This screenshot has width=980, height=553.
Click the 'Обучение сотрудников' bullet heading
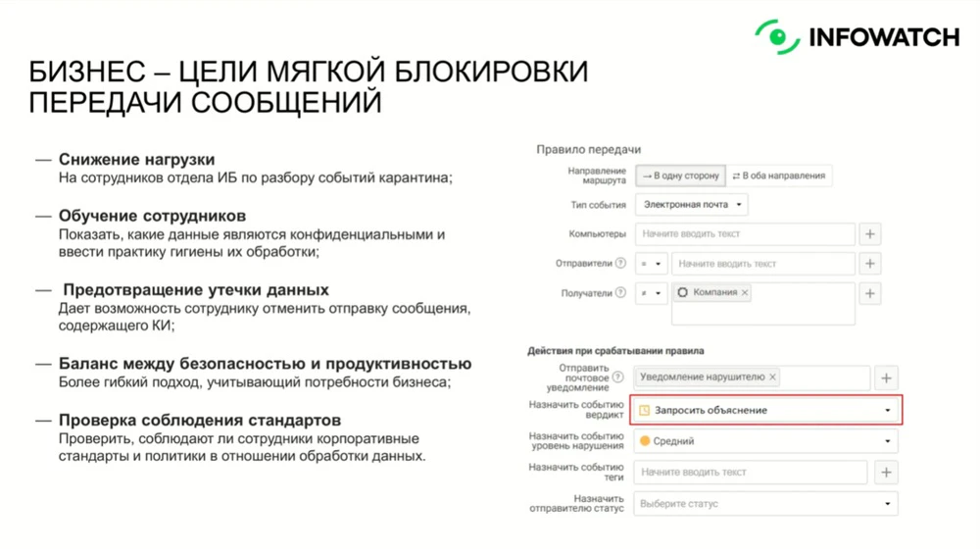click(153, 216)
